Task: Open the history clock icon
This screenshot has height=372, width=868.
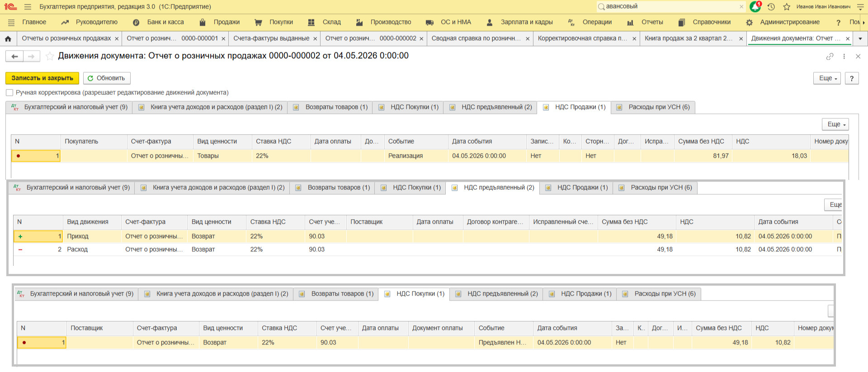Action: tap(771, 7)
